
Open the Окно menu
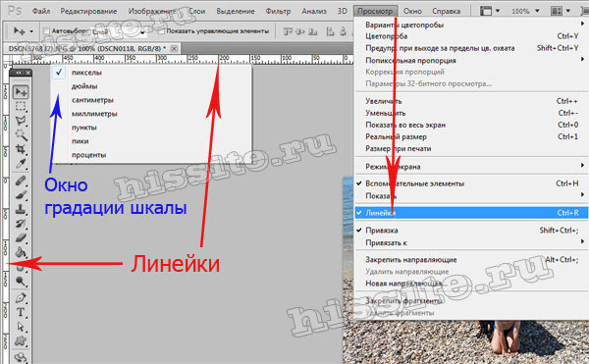pos(412,11)
